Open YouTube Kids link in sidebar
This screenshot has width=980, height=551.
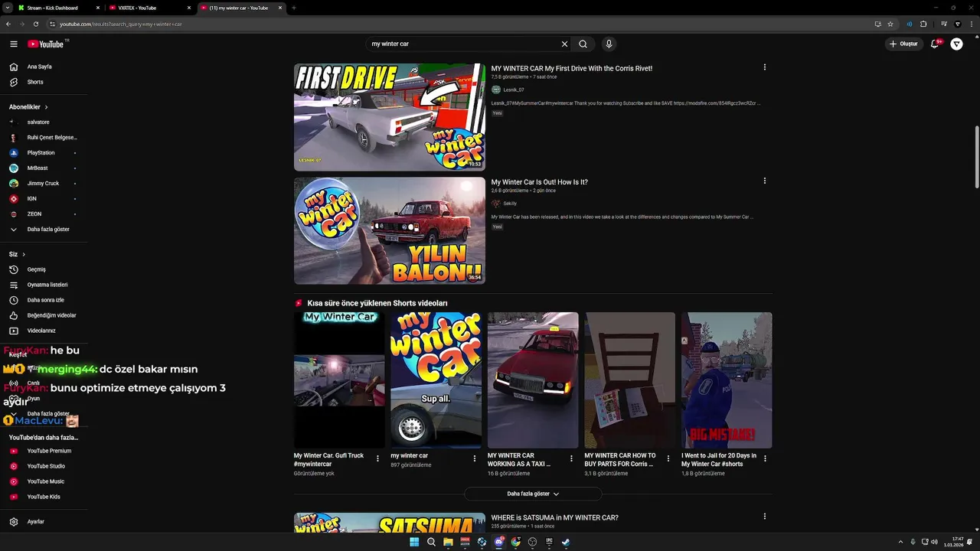(44, 497)
